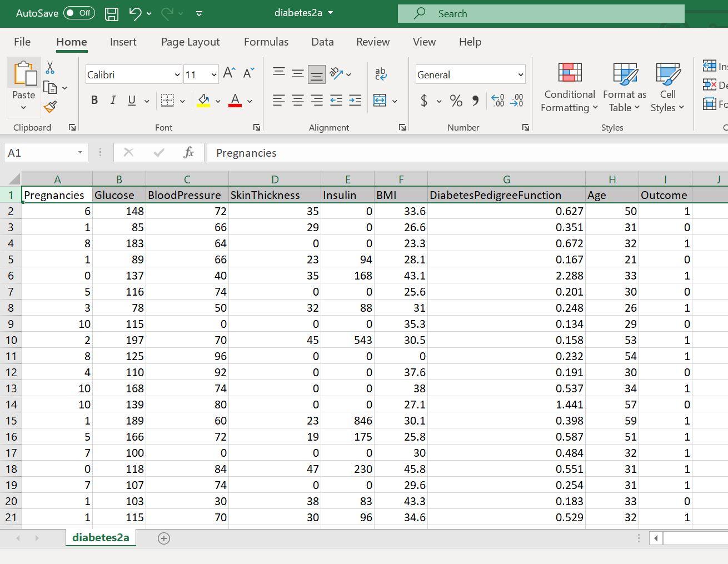Select the Format Painter
This screenshot has height=564, width=728.
click(x=49, y=107)
